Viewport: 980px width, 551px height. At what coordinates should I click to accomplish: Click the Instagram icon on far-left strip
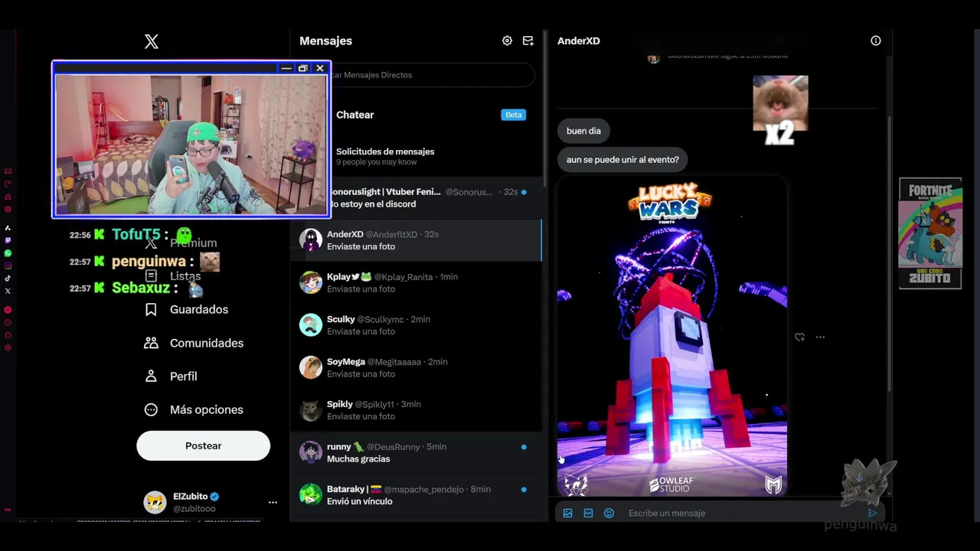point(8,266)
